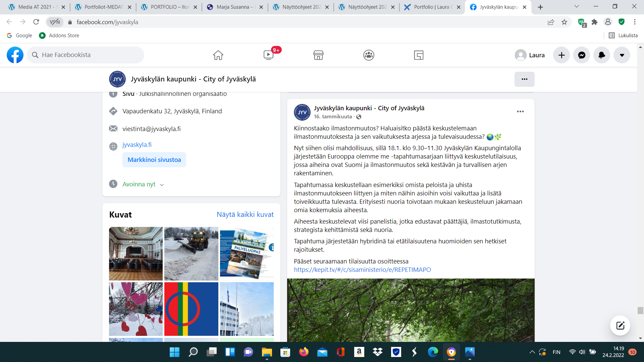Click the plus Create button
The image size is (644, 362).
point(561,55)
